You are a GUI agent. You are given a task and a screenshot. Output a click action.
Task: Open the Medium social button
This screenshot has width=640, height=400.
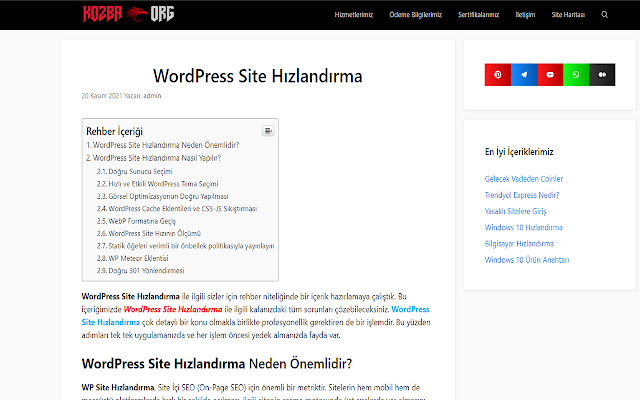coord(602,75)
